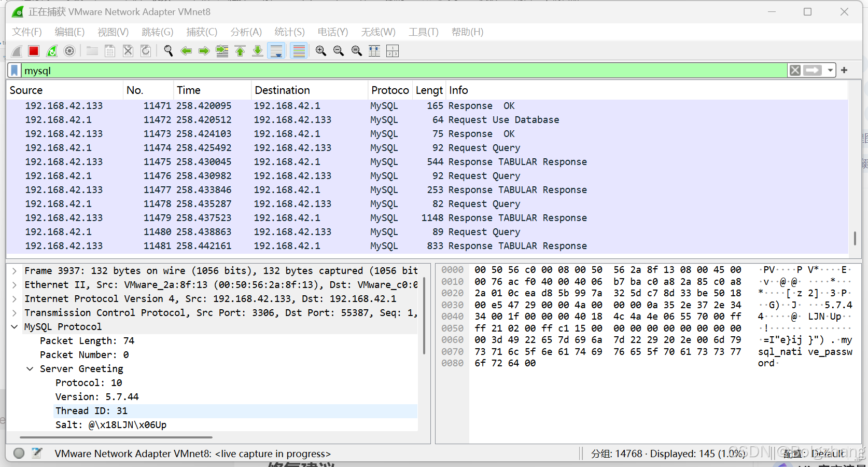The width and height of the screenshot is (868, 467).
Task: Zoom out packet text
Action: [339, 51]
